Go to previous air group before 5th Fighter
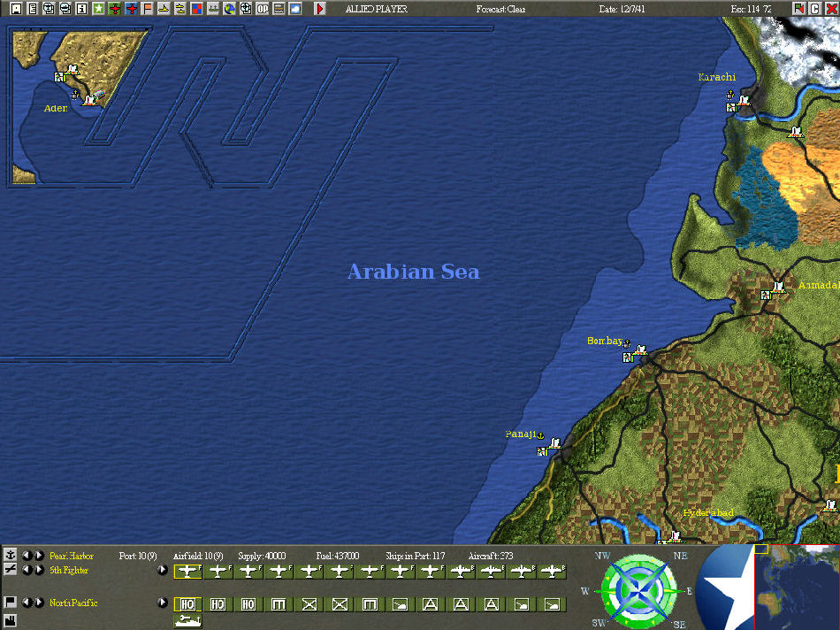840x630 pixels. tap(27, 570)
